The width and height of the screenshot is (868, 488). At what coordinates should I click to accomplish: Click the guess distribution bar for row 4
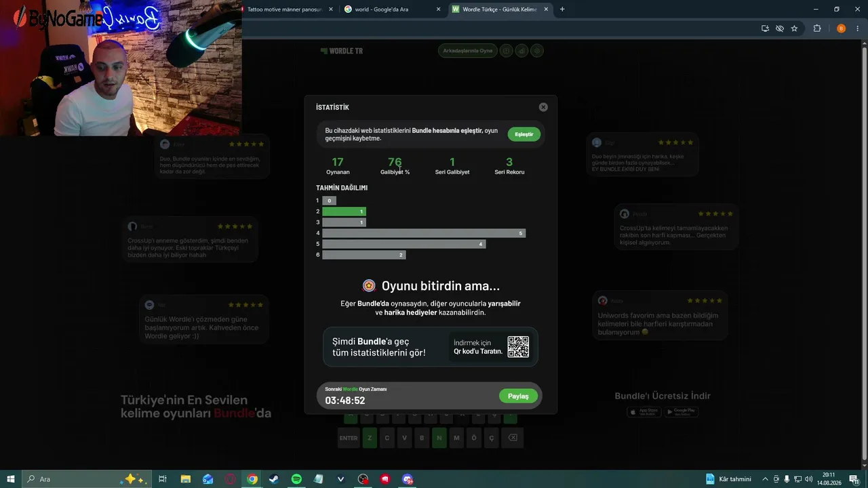point(424,233)
